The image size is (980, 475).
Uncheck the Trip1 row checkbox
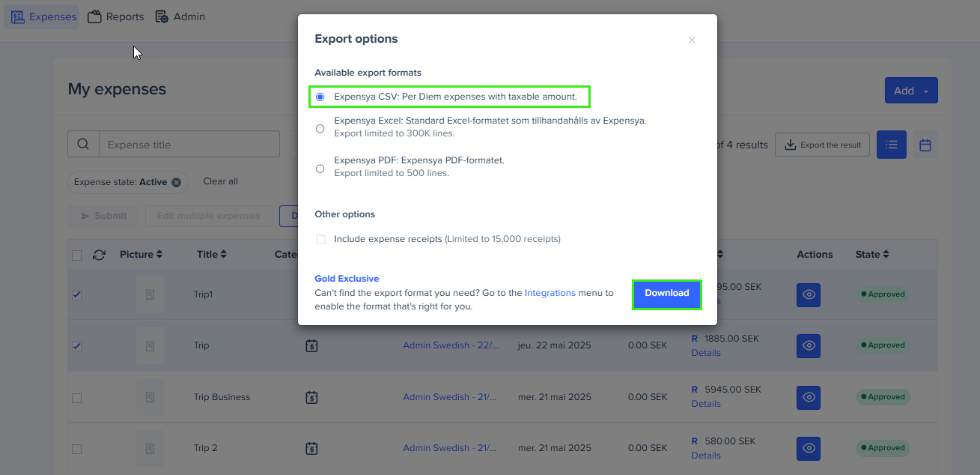pos(76,295)
